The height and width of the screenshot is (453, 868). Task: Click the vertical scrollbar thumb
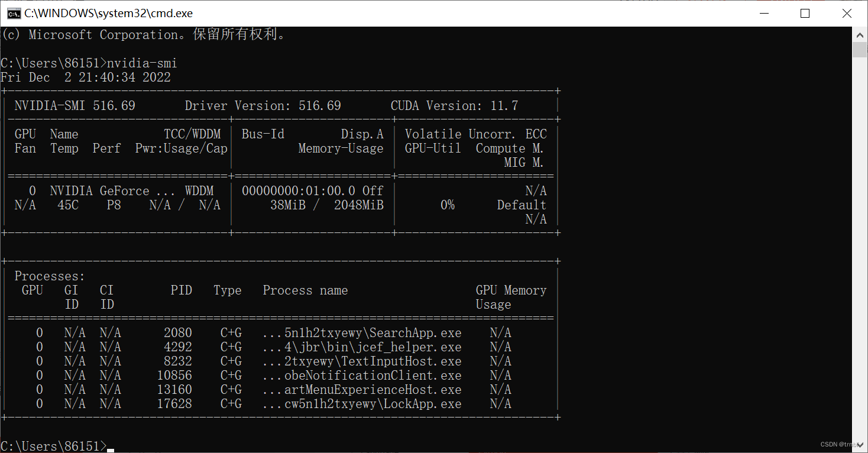860,50
